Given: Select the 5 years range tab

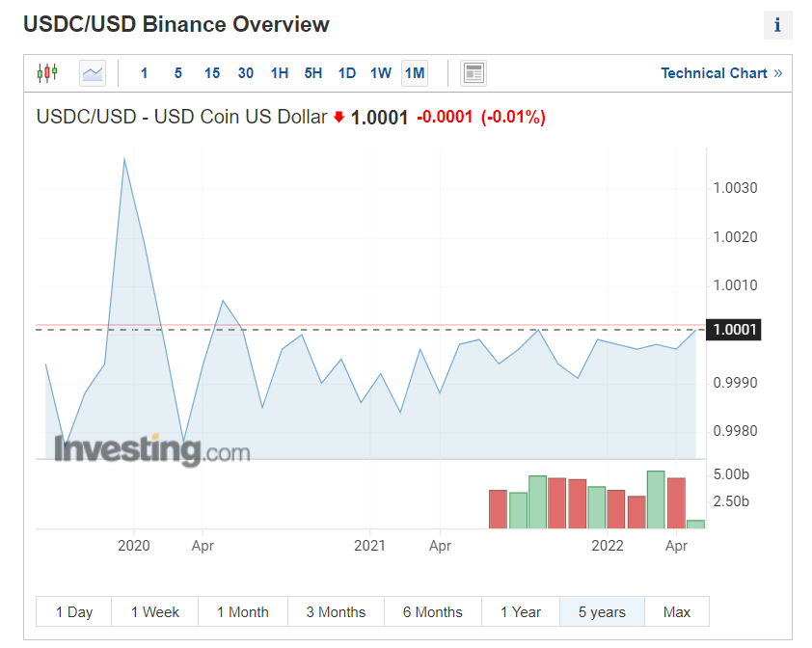Looking at the screenshot, I should [603, 611].
